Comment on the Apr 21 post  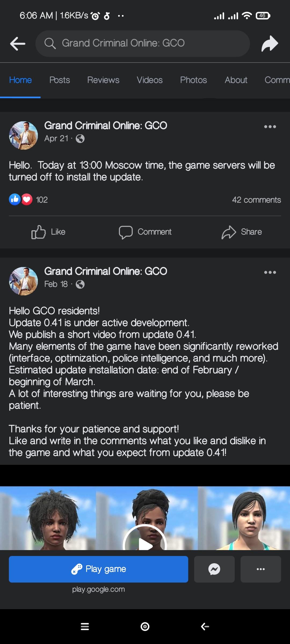(145, 232)
